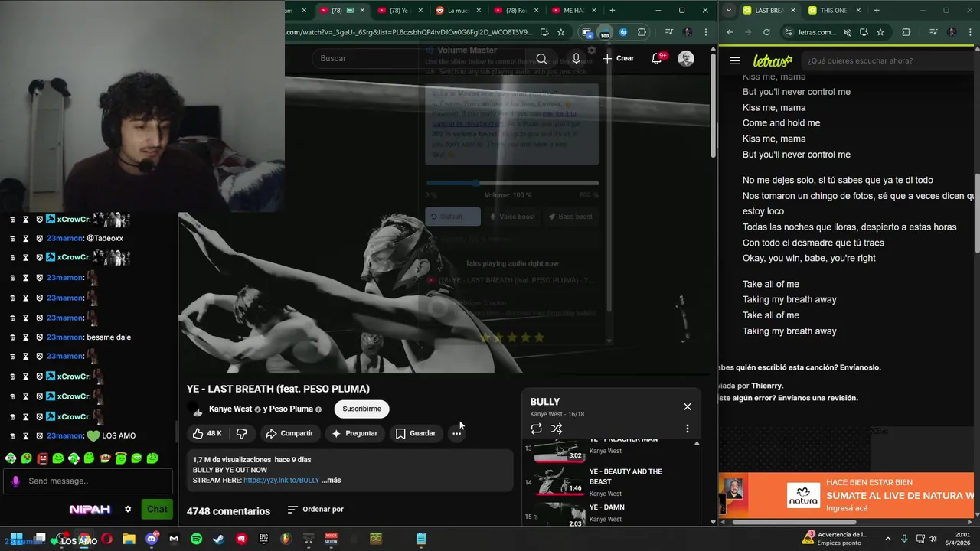Open tab search chevron in letras window
980x551 pixels.
(x=728, y=11)
